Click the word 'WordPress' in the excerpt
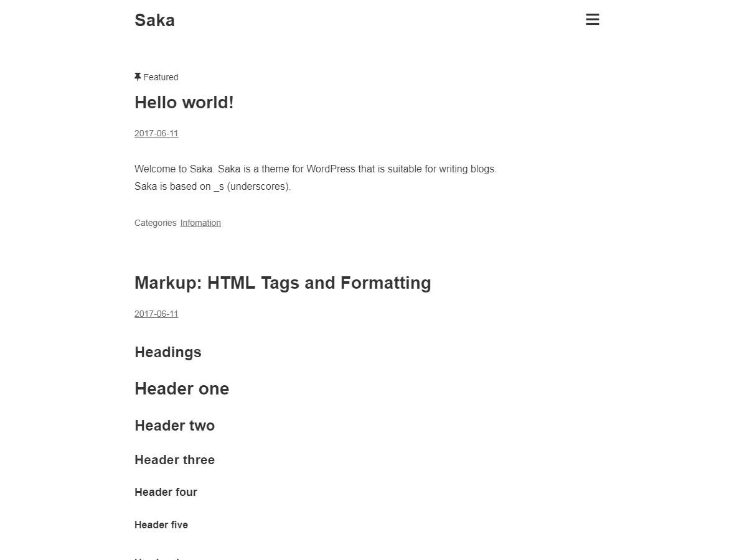Viewport: 747px width, 560px height. [331, 169]
